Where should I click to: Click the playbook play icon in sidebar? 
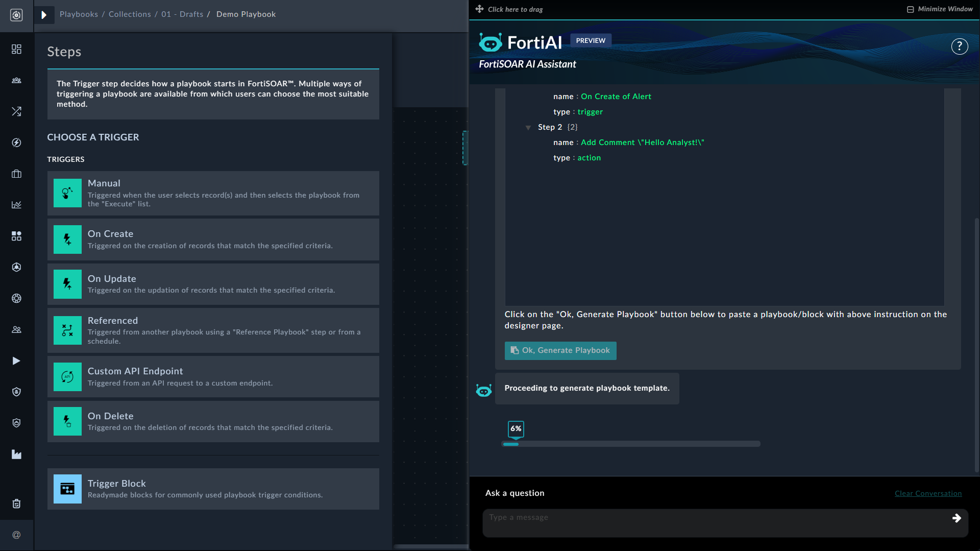coord(16,361)
